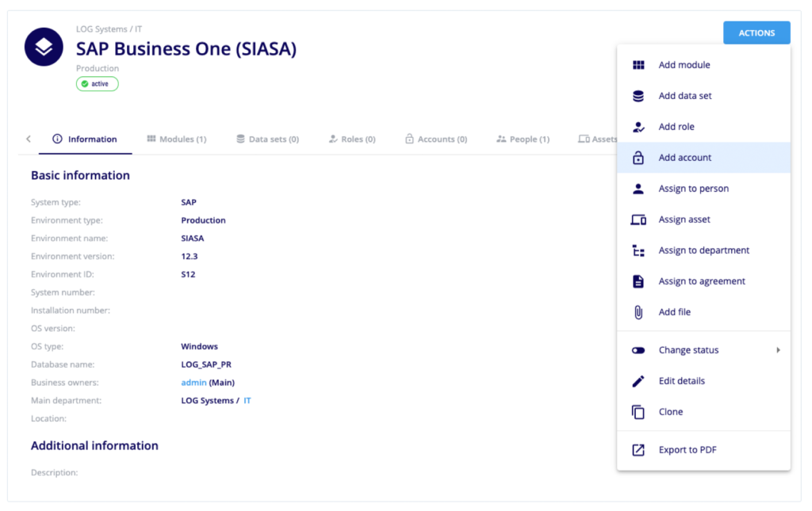This screenshot has width=812, height=511.
Task: Open the ACTIONS dropdown button
Action: click(x=756, y=32)
